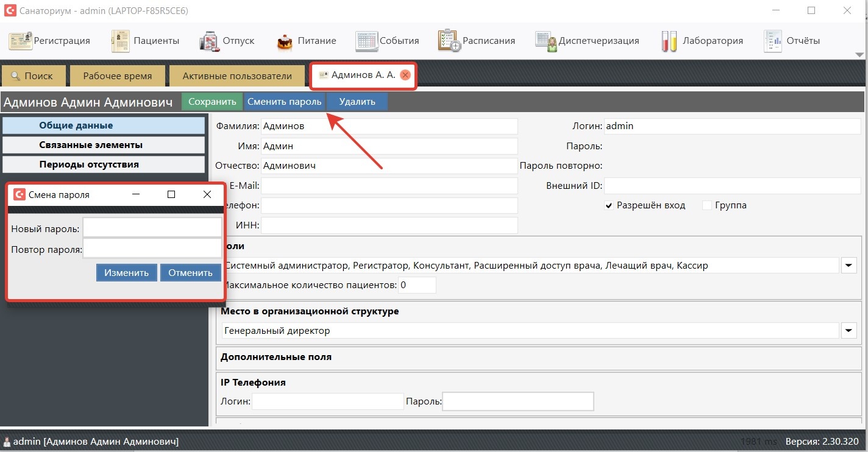868x452 pixels.
Task: Uncheck the Разрешён вход checkbox
Action: pyautogui.click(x=608, y=206)
